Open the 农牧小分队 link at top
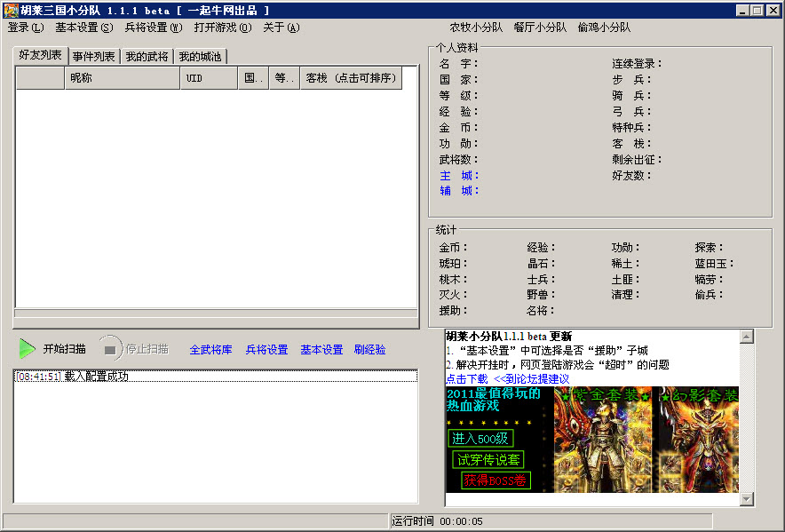785x532 pixels. (x=475, y=28)
